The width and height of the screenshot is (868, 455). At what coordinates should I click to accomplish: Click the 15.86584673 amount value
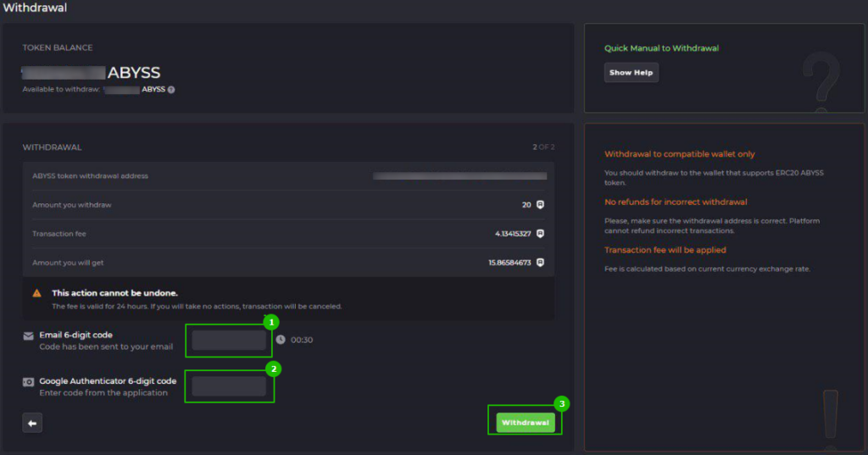point(509,263)
